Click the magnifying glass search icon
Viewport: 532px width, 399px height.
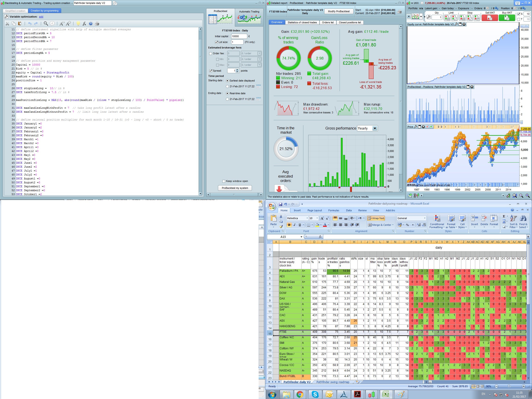click(x=45, y=24)
